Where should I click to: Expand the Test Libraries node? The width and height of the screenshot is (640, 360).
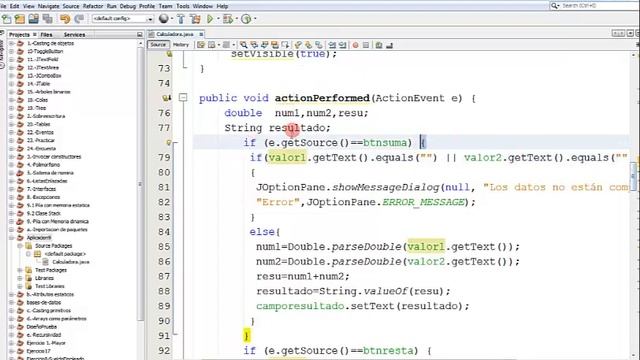(x=20, y=286)
